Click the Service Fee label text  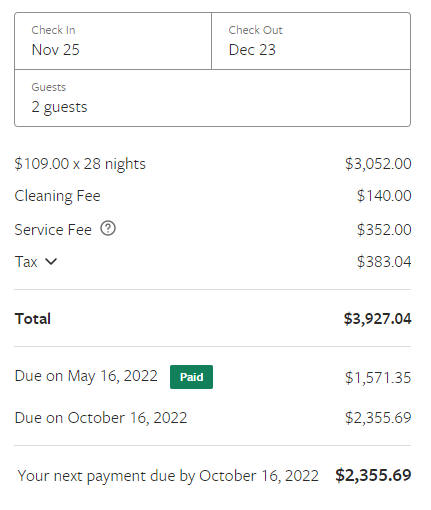(x=53, y=230)
